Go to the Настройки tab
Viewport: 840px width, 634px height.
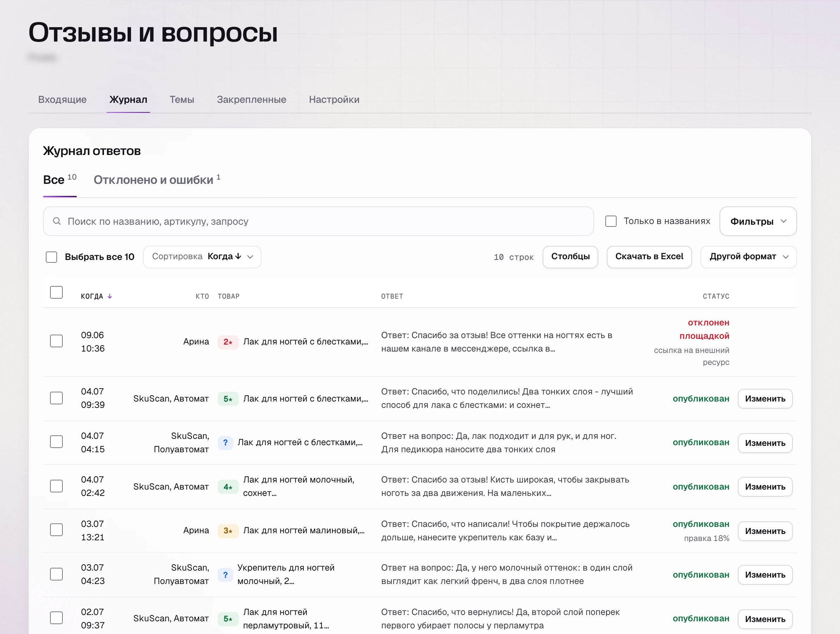pos(334,99)
